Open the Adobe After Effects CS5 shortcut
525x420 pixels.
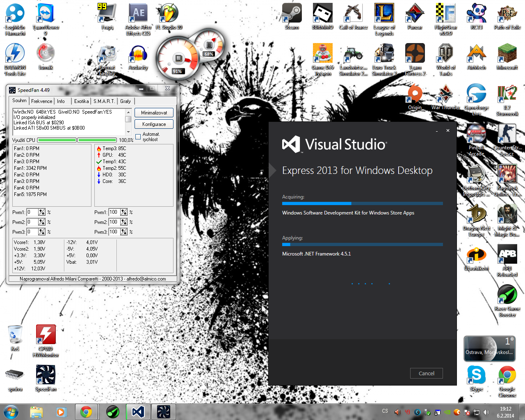(x=138, y=19)
